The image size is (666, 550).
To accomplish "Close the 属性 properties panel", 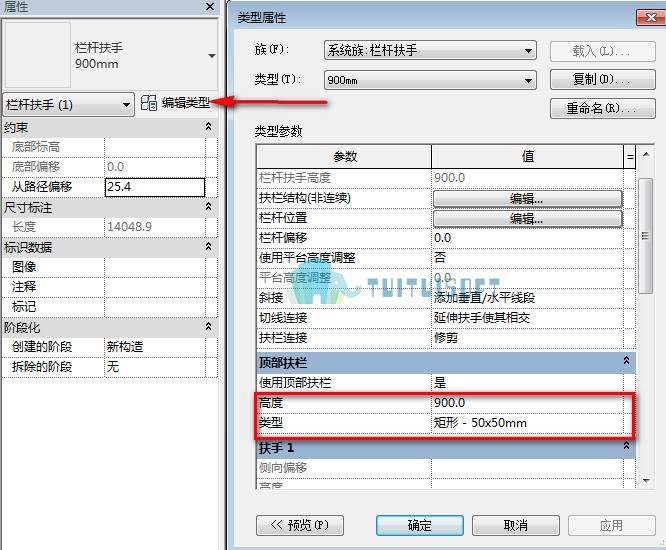I will (210, 6).
